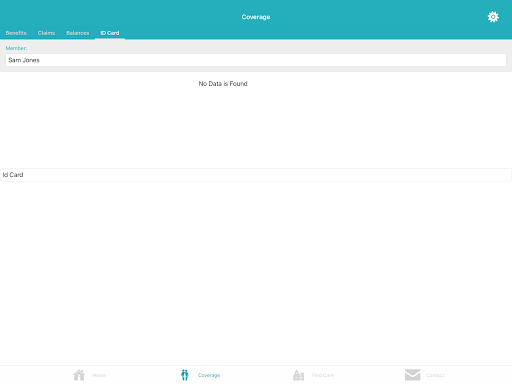Open the Member dropdown showing Sam Jones
Screen dimensions: 512x384
[256, 60]
